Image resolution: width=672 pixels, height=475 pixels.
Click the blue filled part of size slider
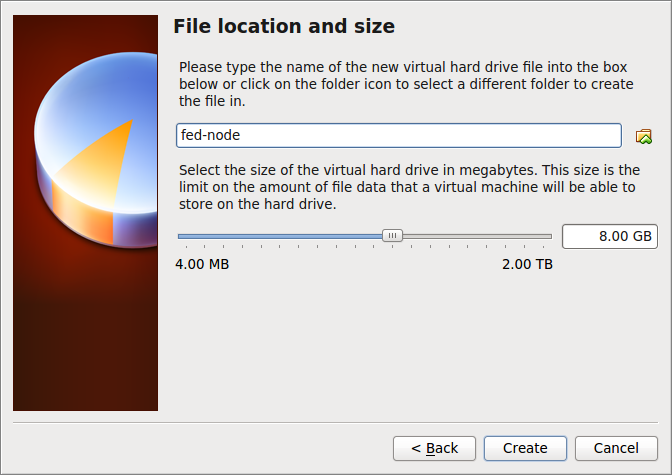pos(280,236)
